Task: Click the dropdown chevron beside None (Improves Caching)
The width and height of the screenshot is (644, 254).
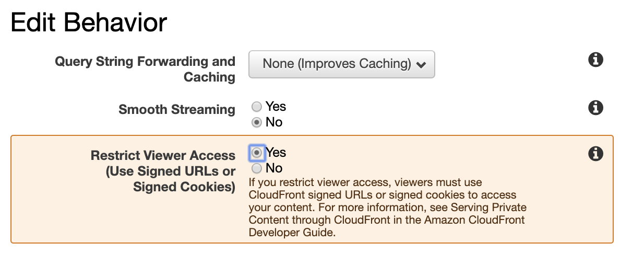Action: click(421, 65)
